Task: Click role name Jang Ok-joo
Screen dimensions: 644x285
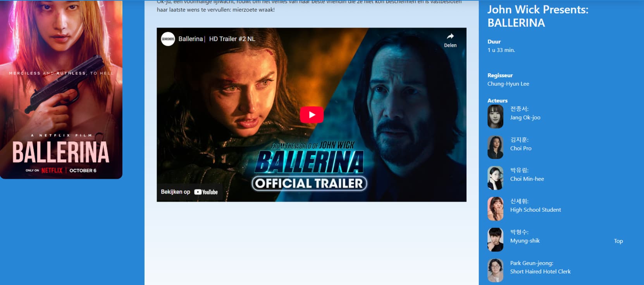Action: pyautogui.click(x=525, y=117)
